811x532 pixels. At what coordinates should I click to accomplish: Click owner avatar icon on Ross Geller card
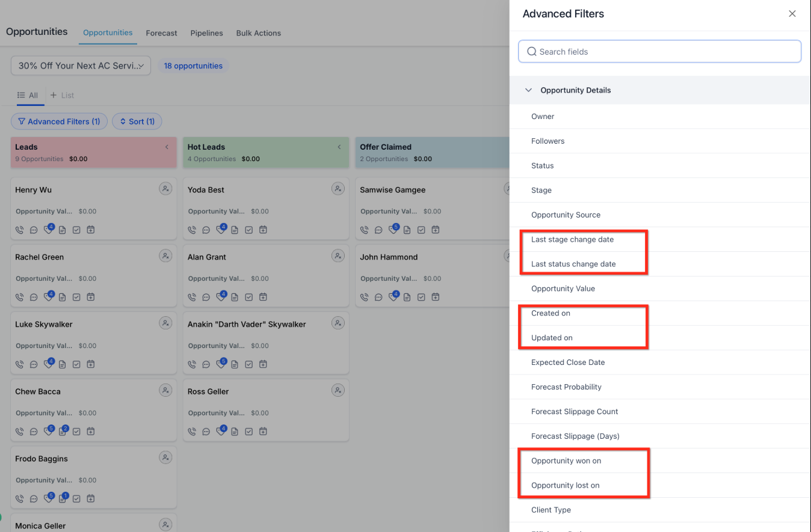[338, 390]
